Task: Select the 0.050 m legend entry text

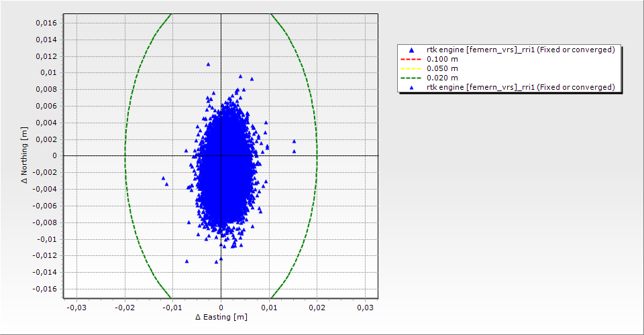Action: click(442, 68)
